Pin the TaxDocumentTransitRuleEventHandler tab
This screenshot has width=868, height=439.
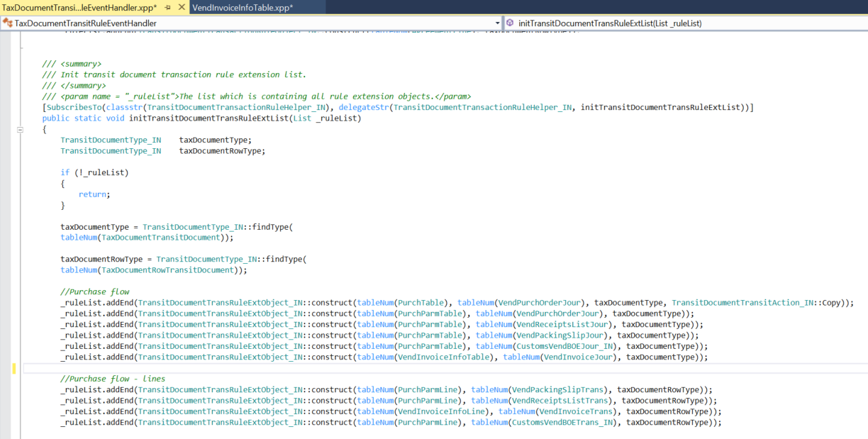tap(168, 7)
